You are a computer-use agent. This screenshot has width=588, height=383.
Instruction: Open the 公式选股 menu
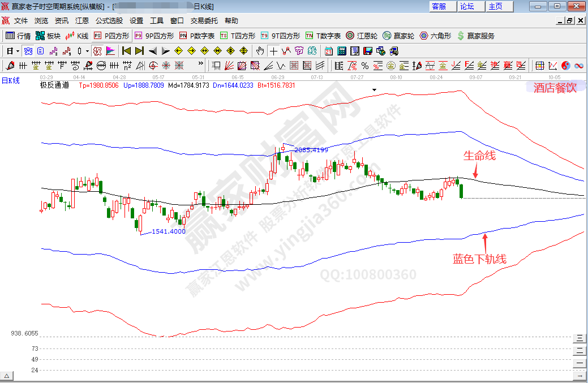click(x=109, y=20)
